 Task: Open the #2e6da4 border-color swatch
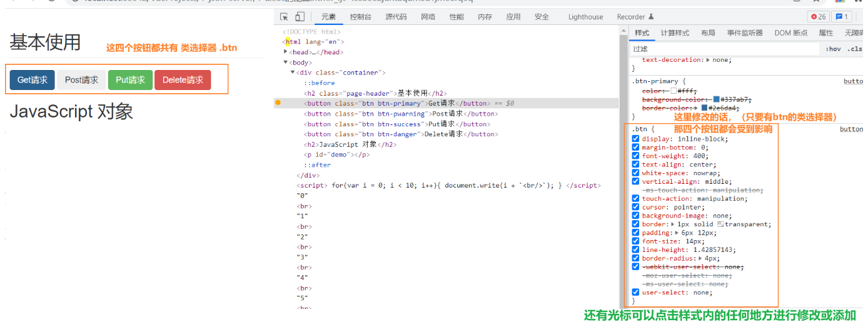coord(704,108)
